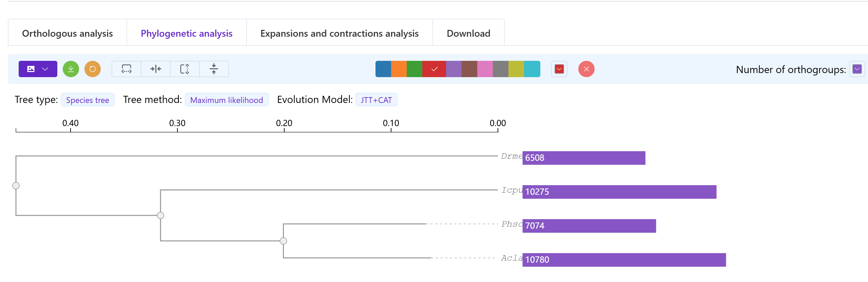Open the red custom color picker dropdown
Viewport: 868px width, 282px height.
pyautogui.click(x=559, y=69)
